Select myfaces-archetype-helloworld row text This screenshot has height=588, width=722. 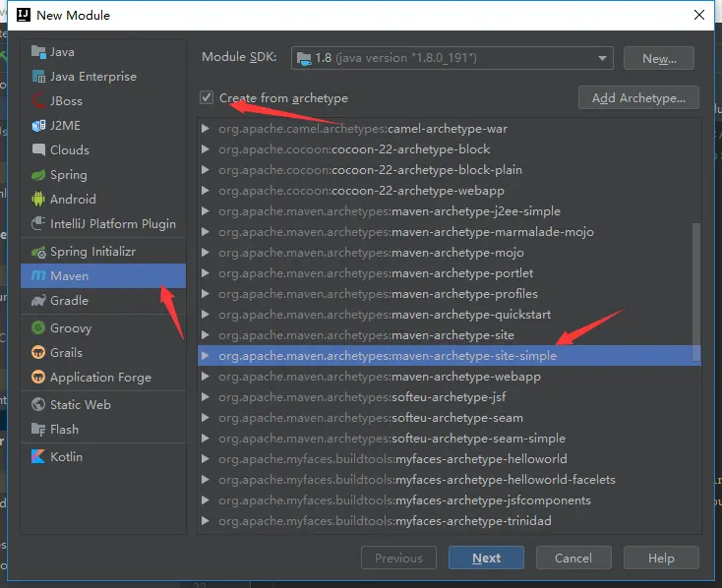pyautogui.click(x=392, y=459)
